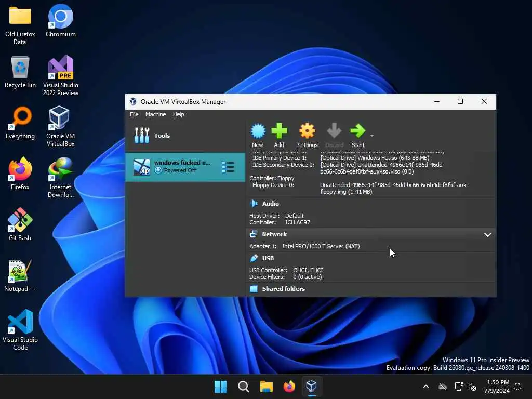532x399 pixels.
Task: Click the VirtualBox title bar logo icon
Action: 133,101
